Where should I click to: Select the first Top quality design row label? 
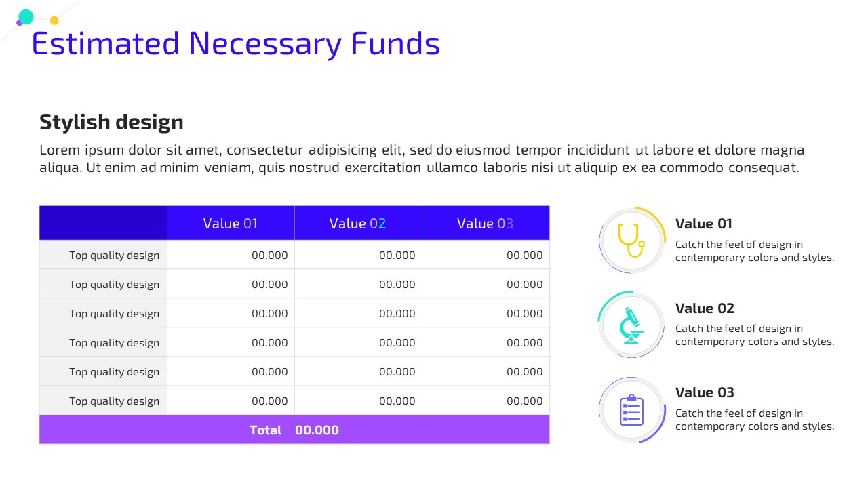click(x=114, y=256)
